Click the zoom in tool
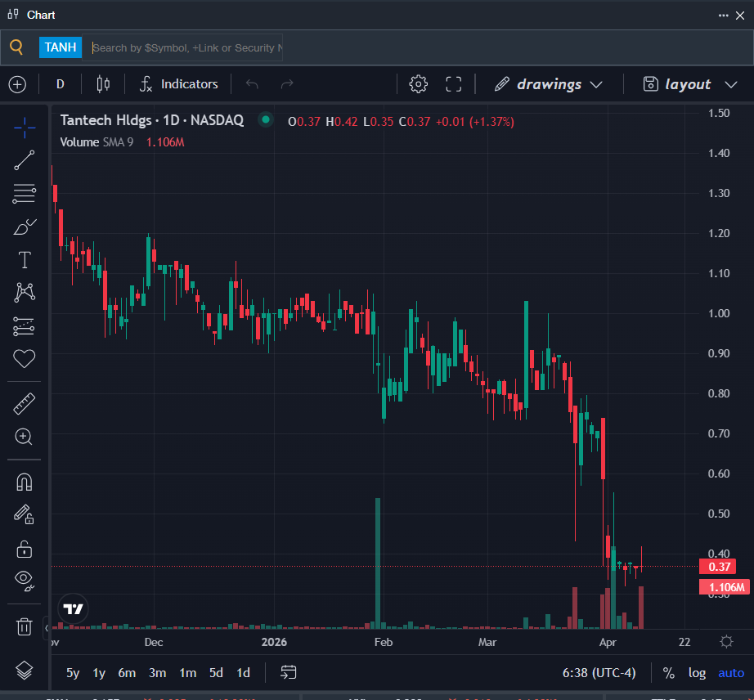754x700 pixels. click(25, 437)
